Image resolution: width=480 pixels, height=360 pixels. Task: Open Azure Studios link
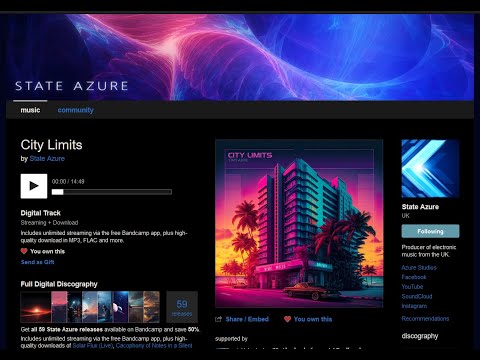(419, 267)
